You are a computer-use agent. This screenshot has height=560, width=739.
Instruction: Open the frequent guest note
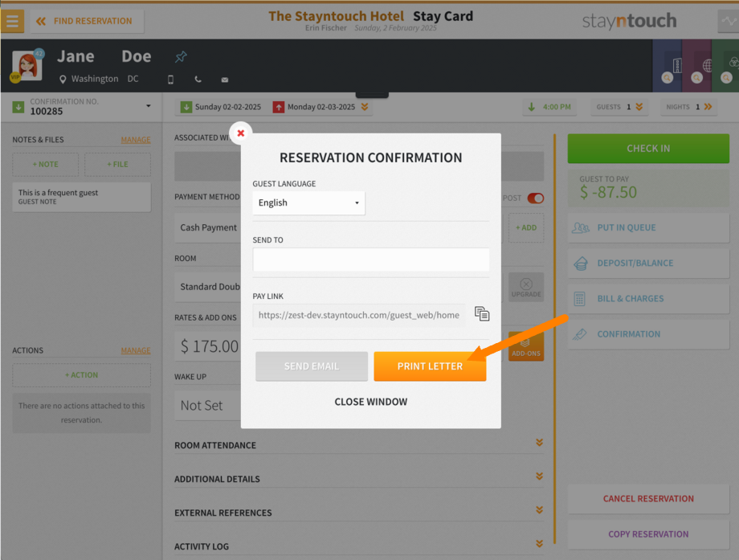tap(82, 197)
